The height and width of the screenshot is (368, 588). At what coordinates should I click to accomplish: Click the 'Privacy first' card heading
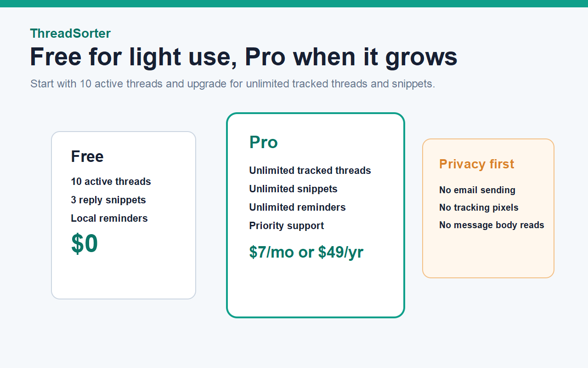click(476, 164)
